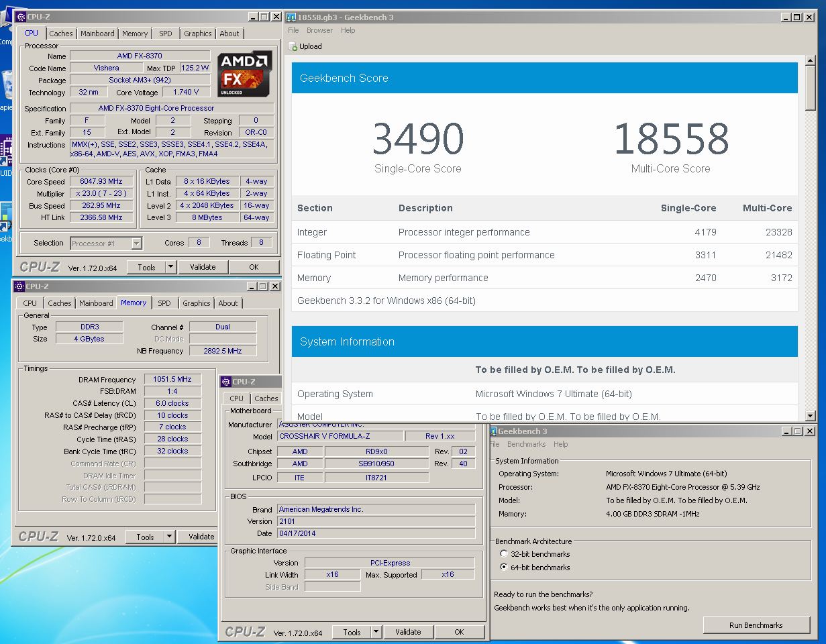Click OK in Mainboard CPU-Z window
826x644 pixels.
[x=459, y=632]
